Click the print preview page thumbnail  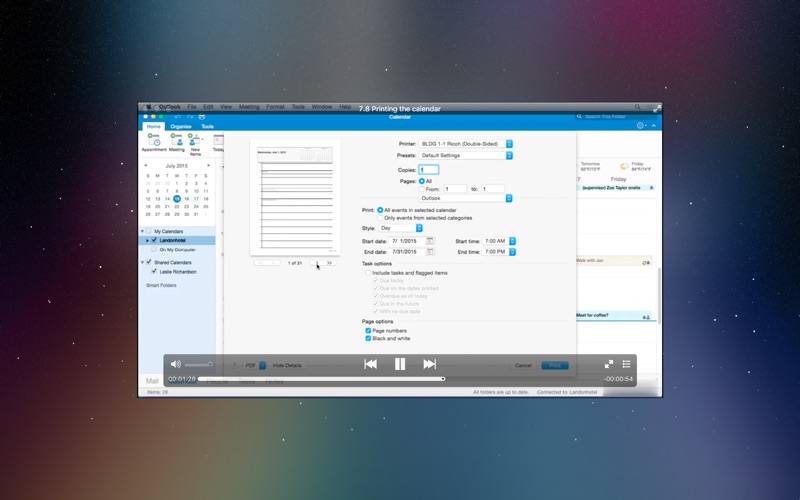point(295,197)
